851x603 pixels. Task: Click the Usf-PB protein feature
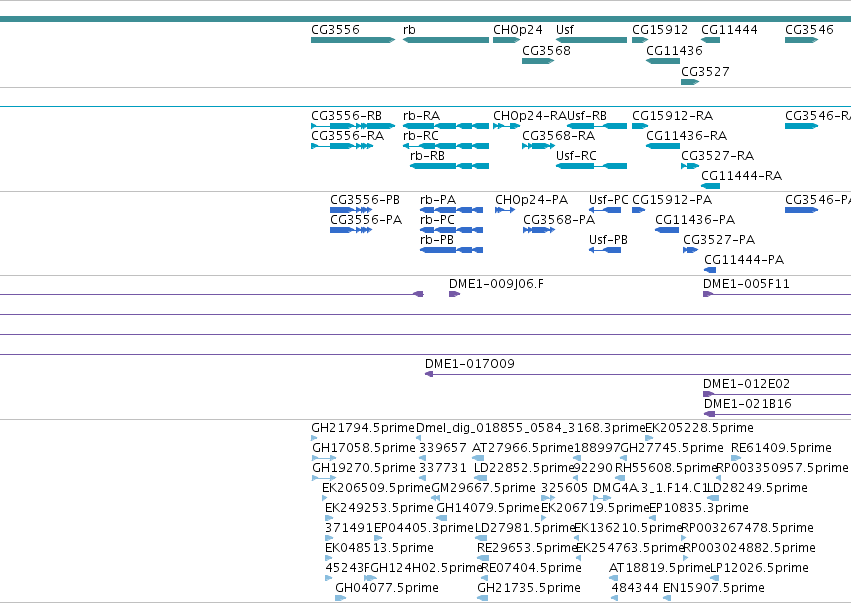point(605,250)
